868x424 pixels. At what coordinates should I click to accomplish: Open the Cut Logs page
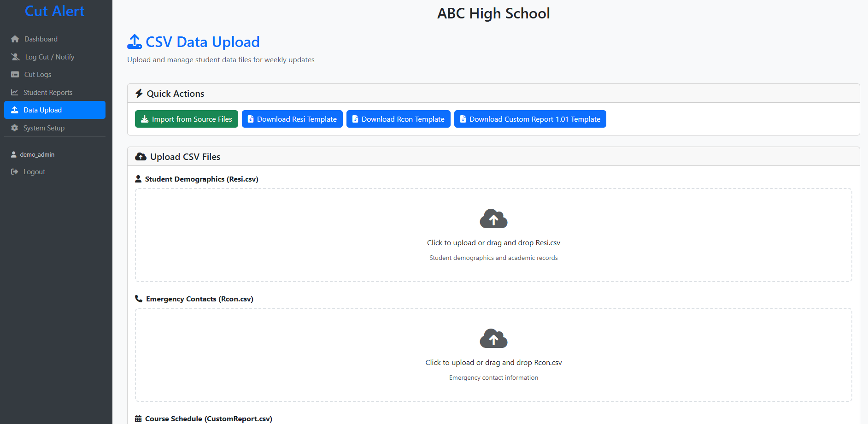click(38, 75)
